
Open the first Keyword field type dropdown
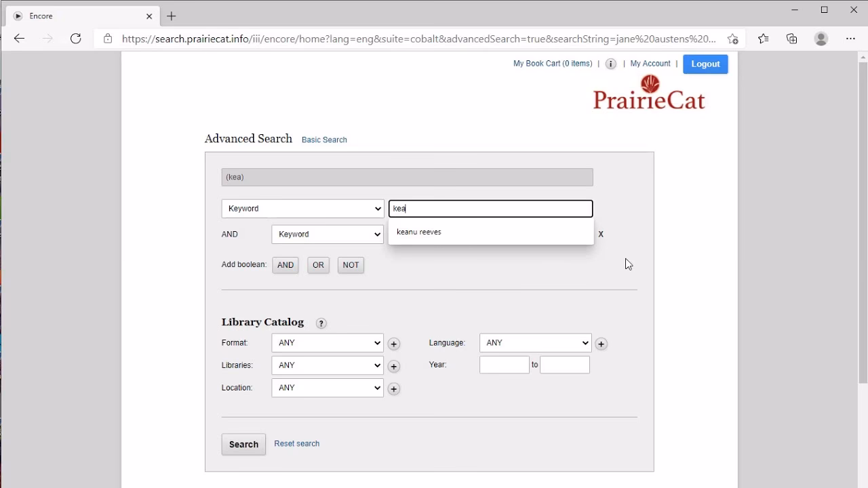[302, 209]
